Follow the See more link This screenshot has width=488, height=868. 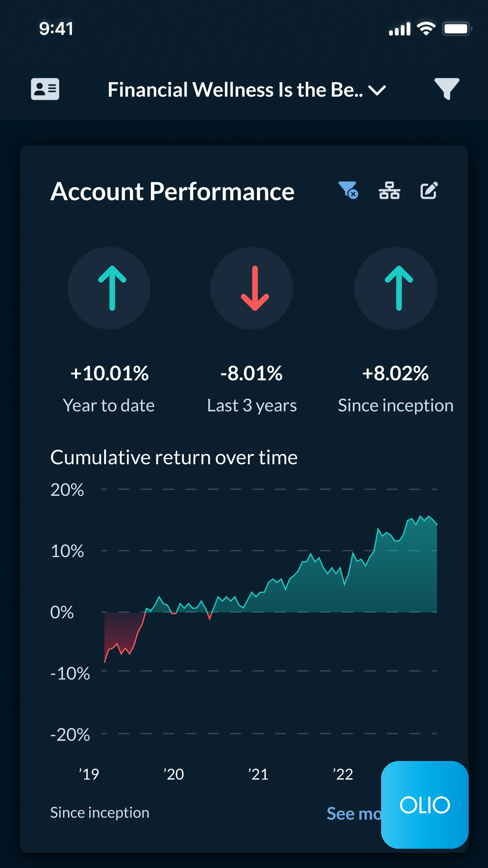coord(354,814)
